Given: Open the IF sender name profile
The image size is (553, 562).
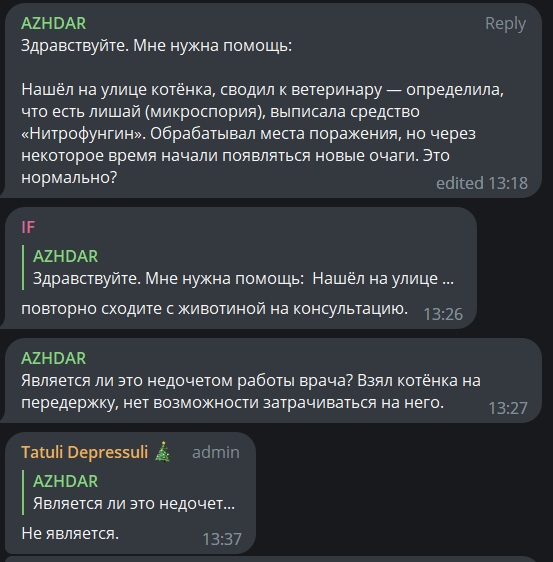Looking at the screenshot, I should 28,227.
